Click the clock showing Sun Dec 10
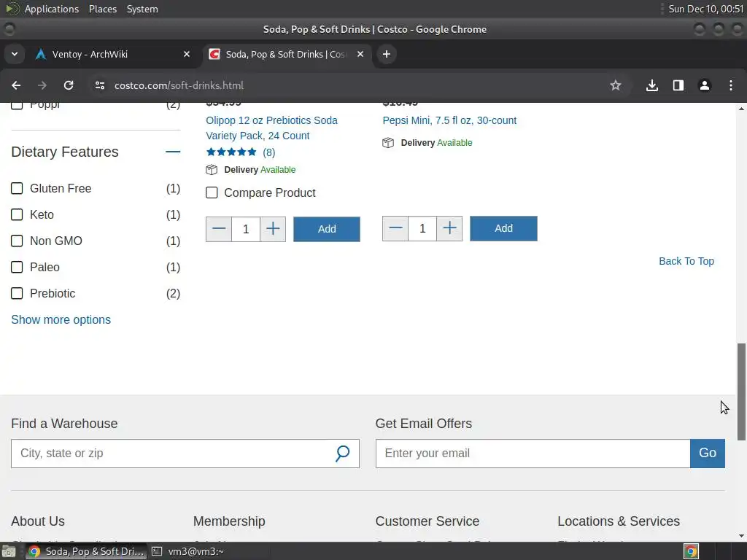 [705, 9]
